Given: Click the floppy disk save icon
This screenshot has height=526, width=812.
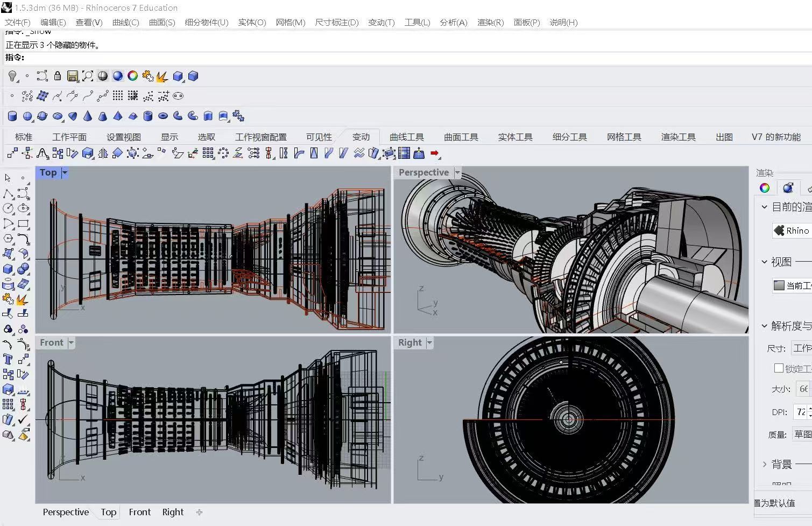Looking at the screenshot, I should pos(73,76).
